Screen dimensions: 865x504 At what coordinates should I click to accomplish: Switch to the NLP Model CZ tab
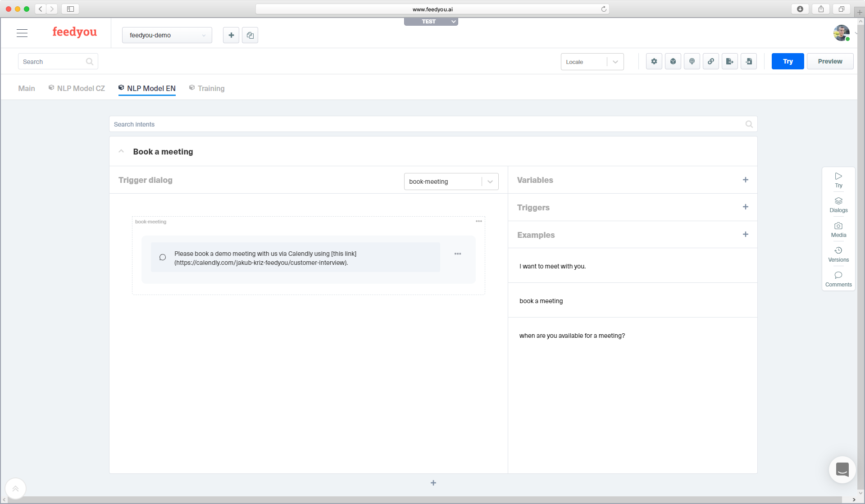pyautogui.click(x=81, y=88)
